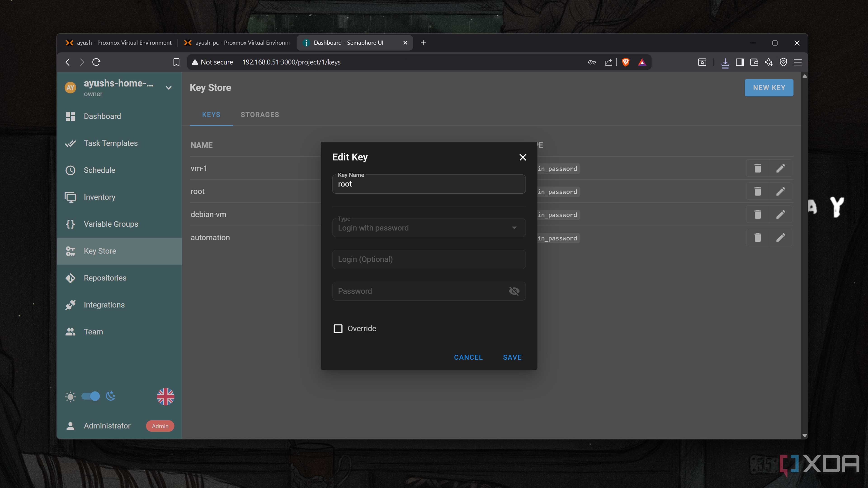Screen dimensions: 868x488
Task: Switch to the STORAGES tab
Action: pos(259,115)
